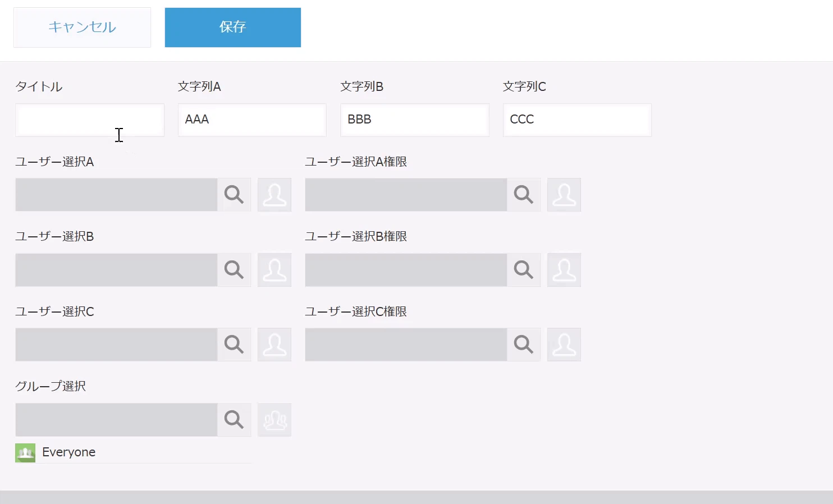Click the search icon for ユーザー選択C
Viewport: 833px width, 504px height.
tap(234, 345)
